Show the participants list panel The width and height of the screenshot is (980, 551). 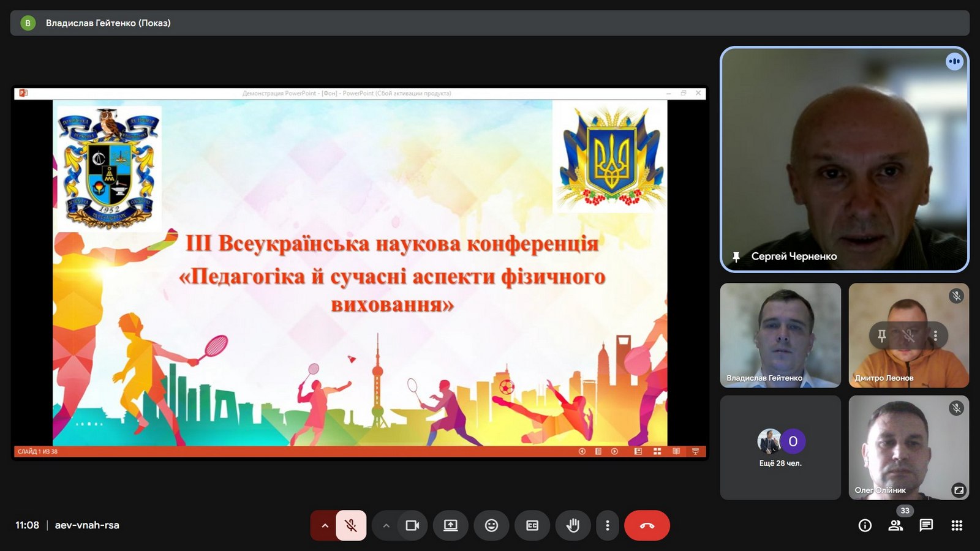[x=895, y=525]
